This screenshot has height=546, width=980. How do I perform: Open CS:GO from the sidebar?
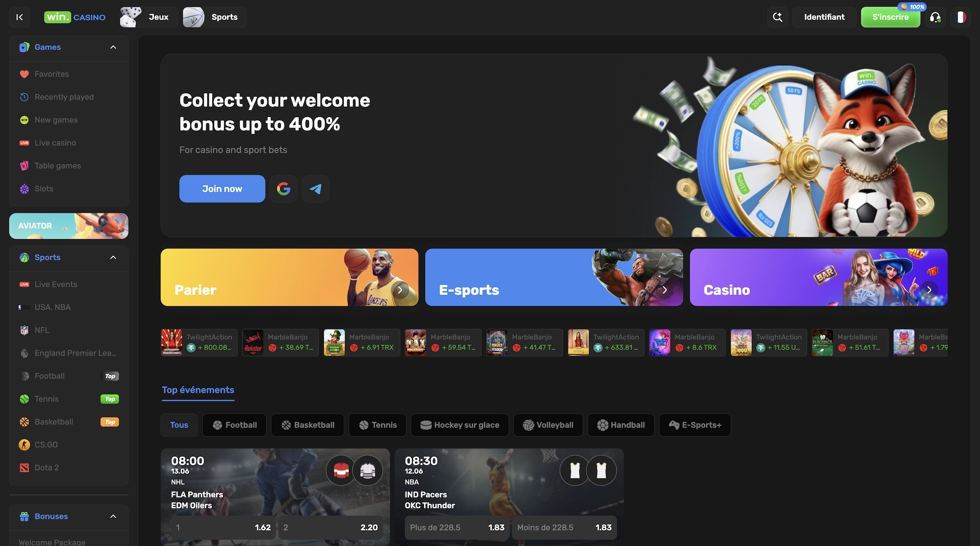46,444
